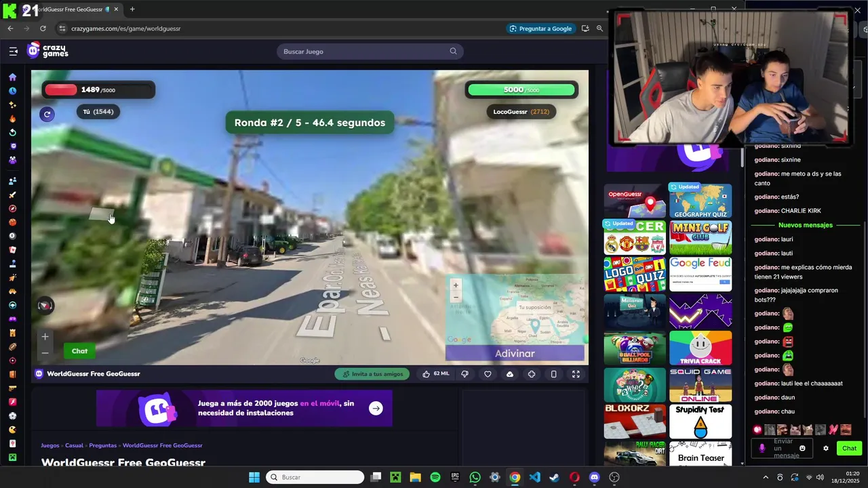Open the Windows Start menu
Viewport: 868px width, 488px height.
tap(254, 477)
